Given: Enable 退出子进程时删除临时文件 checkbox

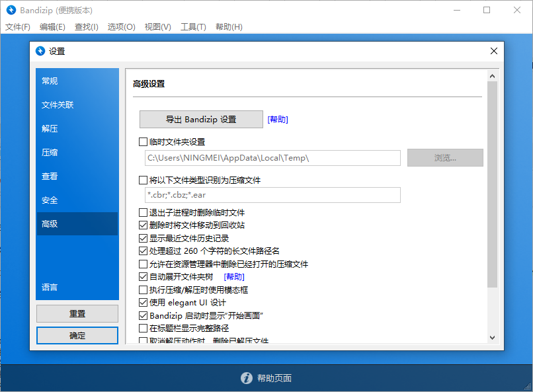Looking at the screenshot, I should click(143, 213).
